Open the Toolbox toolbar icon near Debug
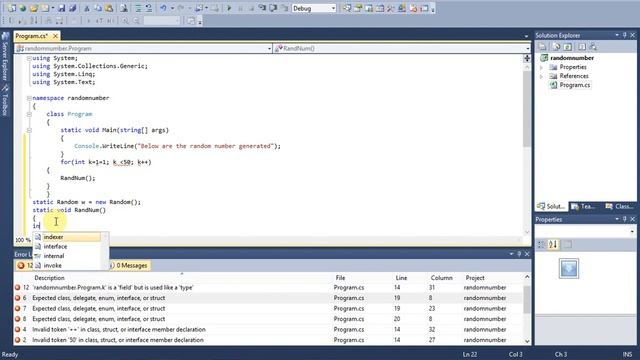Viewport: 640px width, 360px height. (391, 8)
